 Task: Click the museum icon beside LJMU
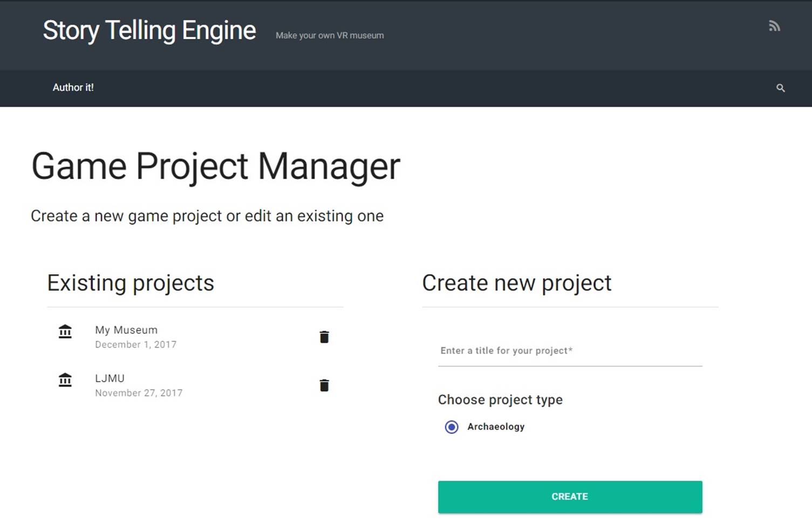point(65,379)
